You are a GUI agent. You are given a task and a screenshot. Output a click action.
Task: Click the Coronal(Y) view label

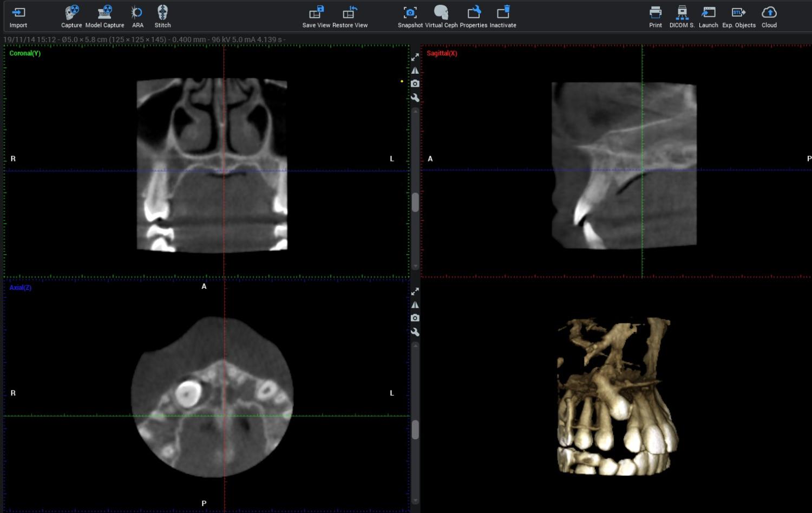click(25, 53)
